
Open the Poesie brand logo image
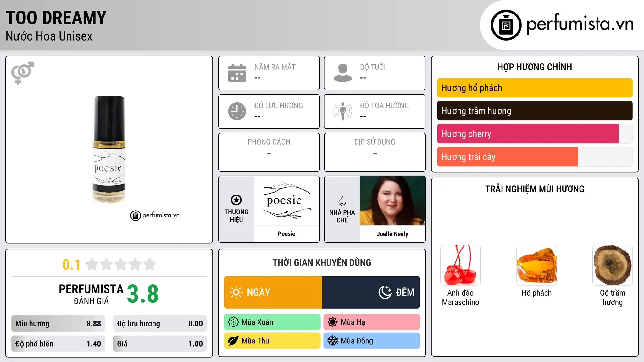pyautogui.click(x=286, y=200)
